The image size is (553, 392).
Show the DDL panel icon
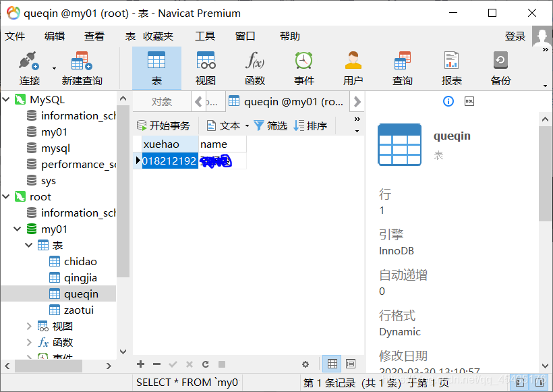tap(469, 101)
